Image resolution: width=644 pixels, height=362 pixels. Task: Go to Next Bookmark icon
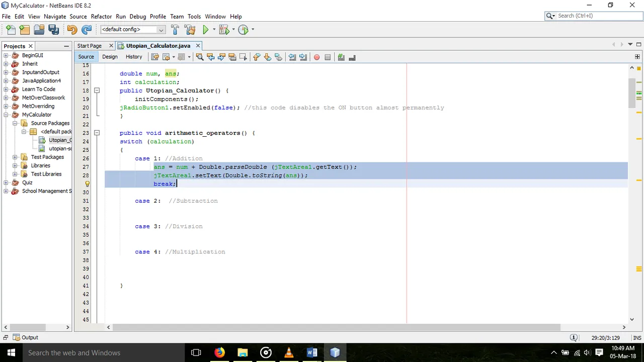(x=268, y=57)
